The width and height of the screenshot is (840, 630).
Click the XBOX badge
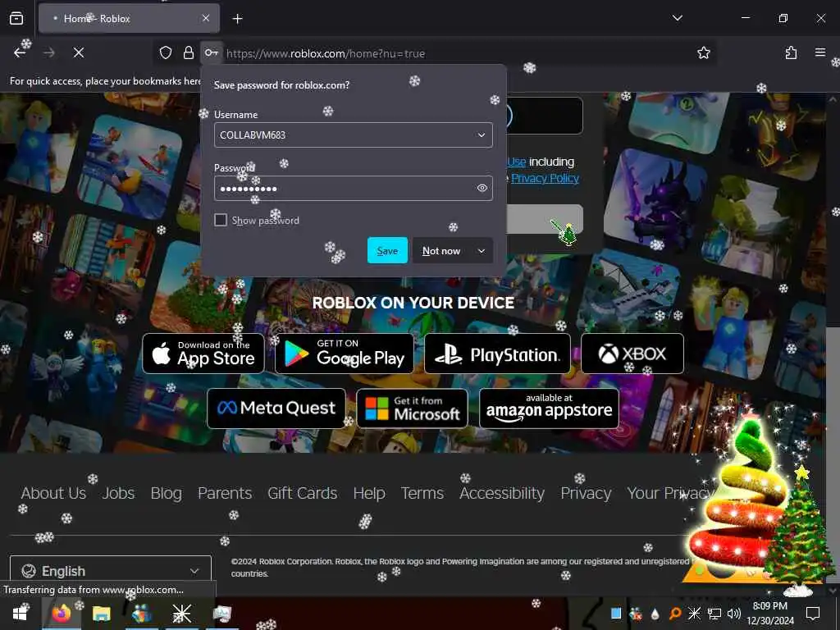[632, 354]
